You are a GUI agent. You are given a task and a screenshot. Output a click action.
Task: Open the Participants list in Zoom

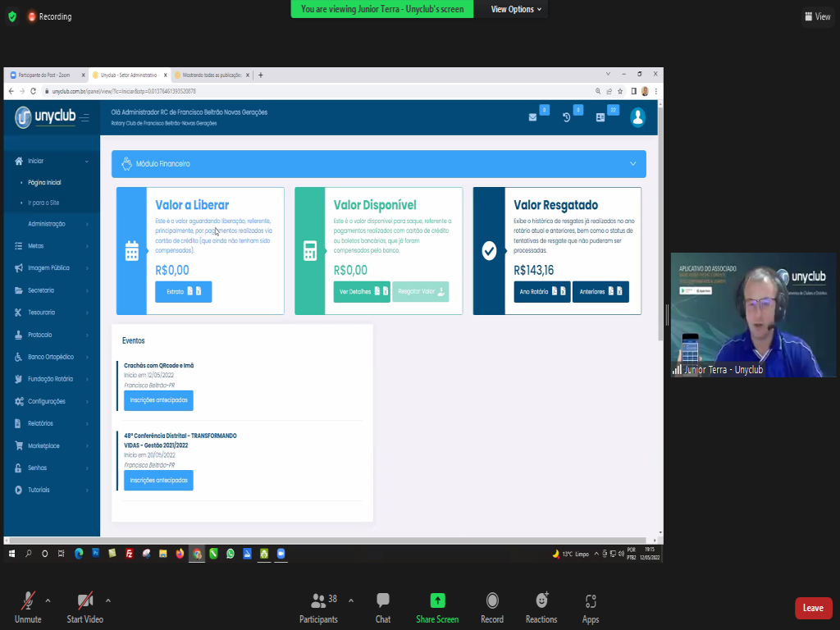pos(318,601)
